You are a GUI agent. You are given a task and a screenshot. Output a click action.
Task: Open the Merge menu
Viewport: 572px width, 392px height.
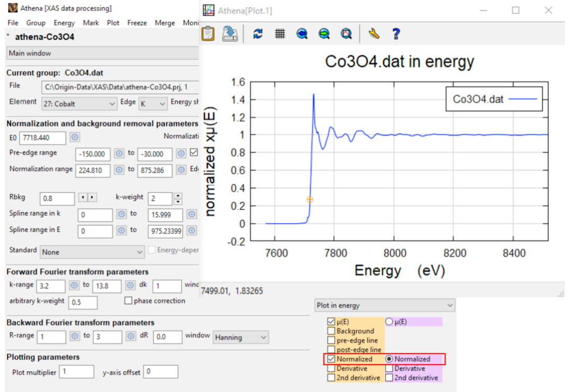pyautogui.click(x=165, y=23)
